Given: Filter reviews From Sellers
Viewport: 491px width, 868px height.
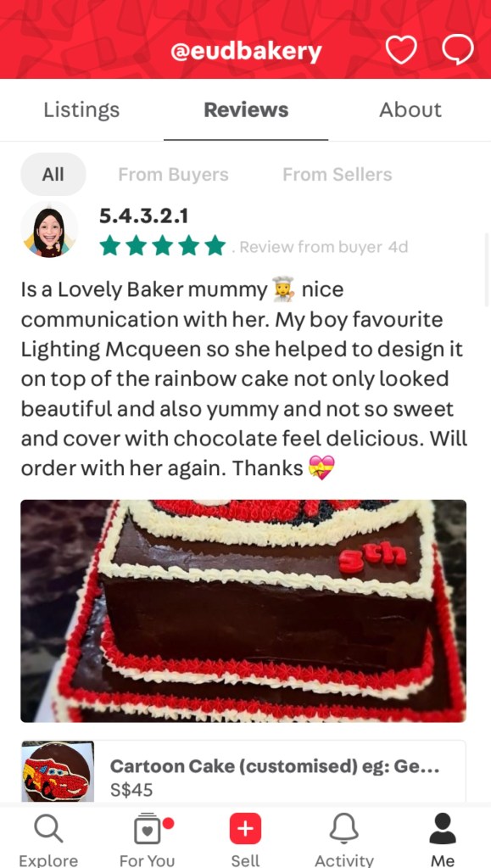Looking at the screenshot, I should coord(338,175).
